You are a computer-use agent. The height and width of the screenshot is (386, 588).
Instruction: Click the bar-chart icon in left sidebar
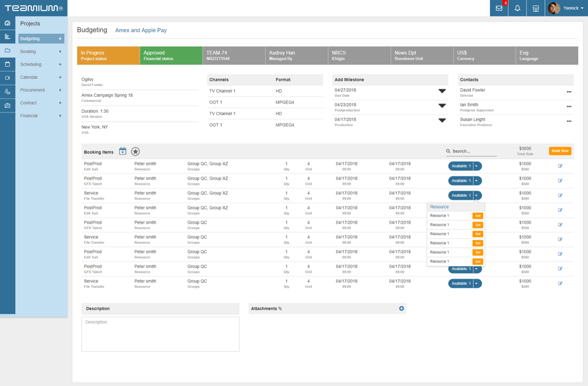[x=7, y=37]
